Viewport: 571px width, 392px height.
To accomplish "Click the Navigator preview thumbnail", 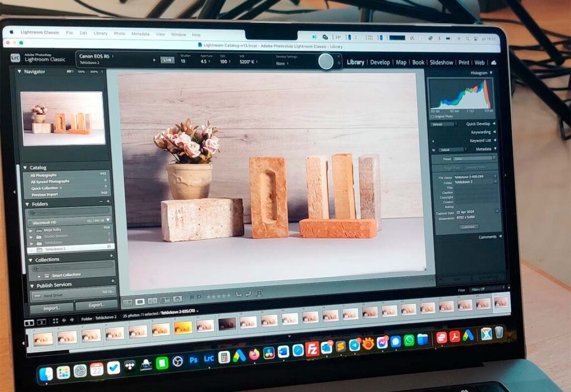I will coord(62,118).
